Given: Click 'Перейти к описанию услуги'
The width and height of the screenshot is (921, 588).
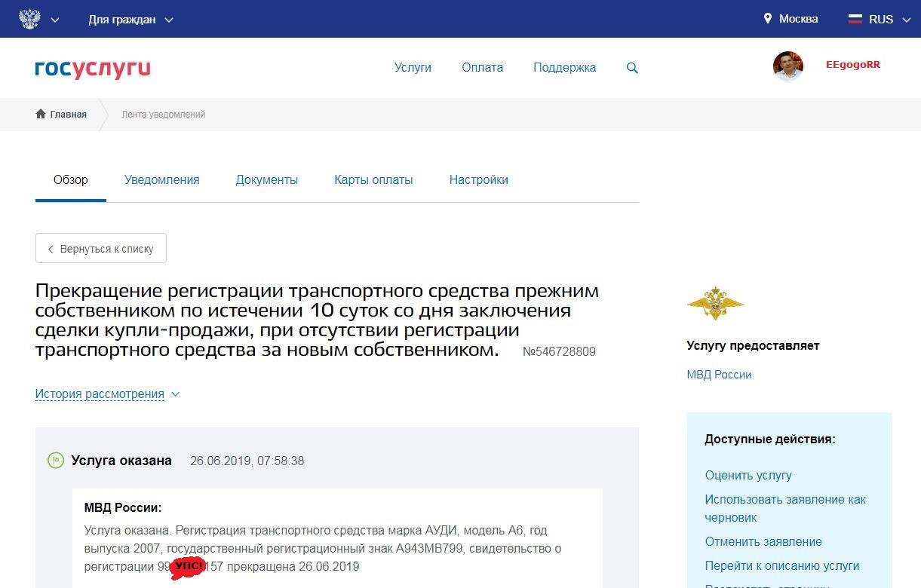Looking at the screenshot, I should (782, 565).
